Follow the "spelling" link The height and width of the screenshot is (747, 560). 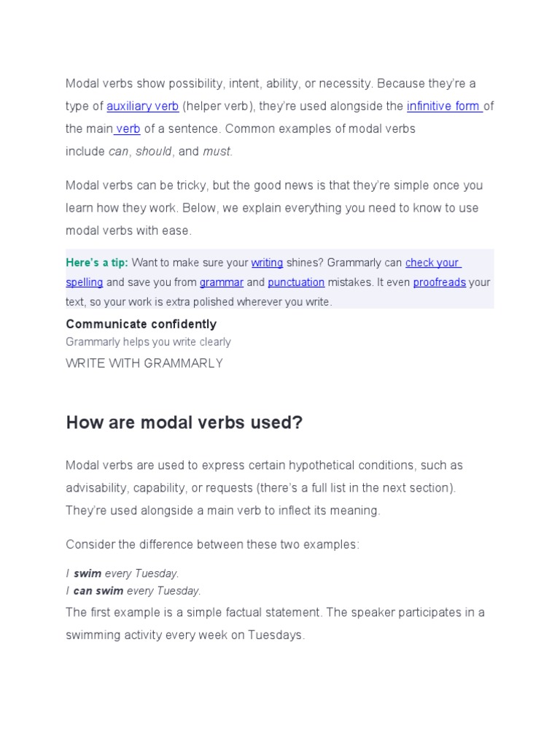[x=85, y=282]
